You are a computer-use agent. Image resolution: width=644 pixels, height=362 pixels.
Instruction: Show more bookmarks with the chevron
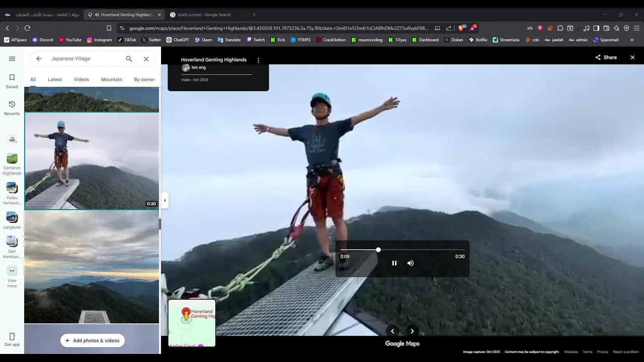(x=632, y=40)
